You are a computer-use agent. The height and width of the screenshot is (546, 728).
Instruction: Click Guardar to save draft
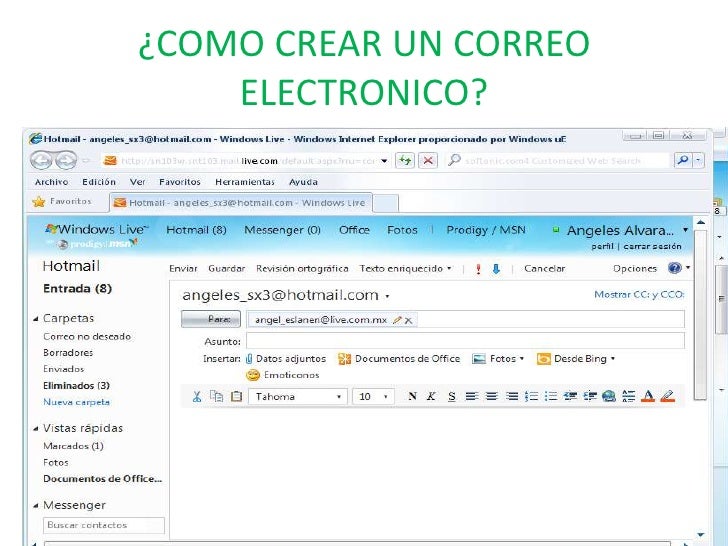coord(227,268)
